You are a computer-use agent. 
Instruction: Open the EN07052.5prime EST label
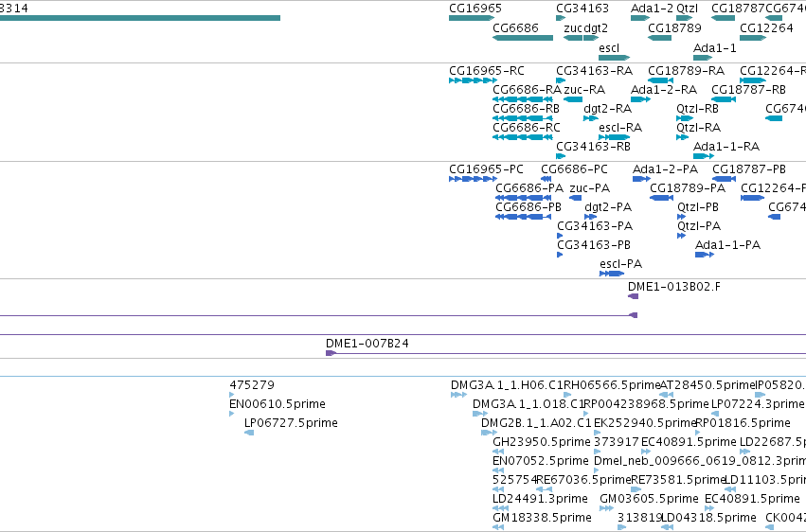point(541,461)
